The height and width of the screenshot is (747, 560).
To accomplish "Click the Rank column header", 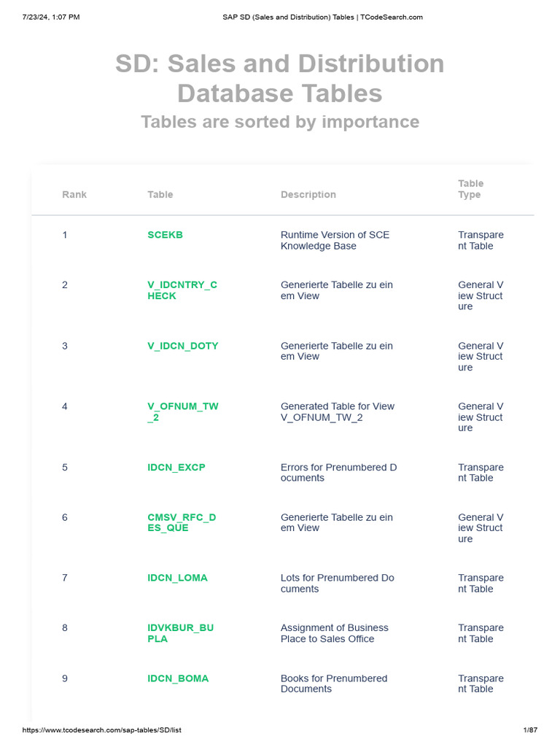I will [74, 195].
